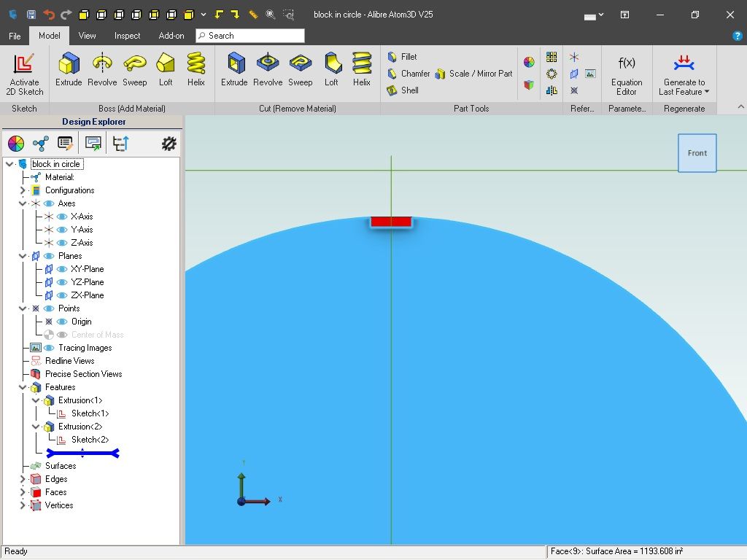Viewport: 747px width, 560px height.
Task: Click the magnifier zoom icon in title bar
Action: click(x=271, y=15)
